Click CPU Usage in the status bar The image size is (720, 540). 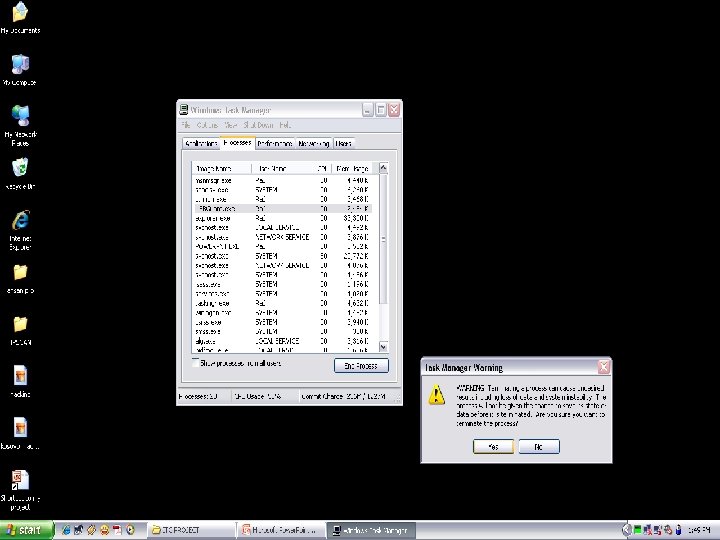click(265, 396)
